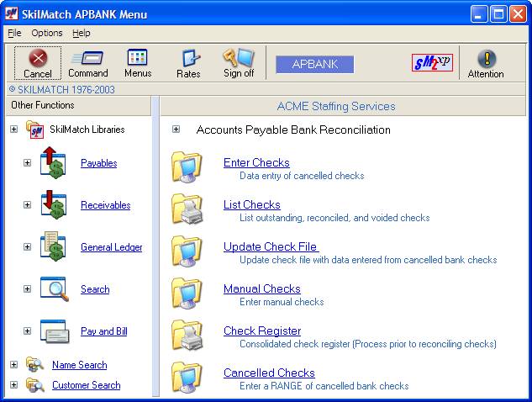Open the Name Search link

(x=79, y=365)
